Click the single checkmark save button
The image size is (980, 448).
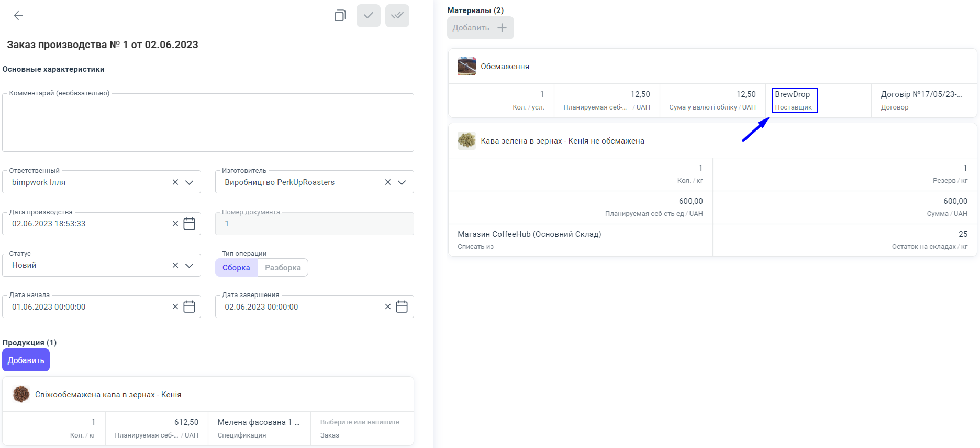[369, 16]
